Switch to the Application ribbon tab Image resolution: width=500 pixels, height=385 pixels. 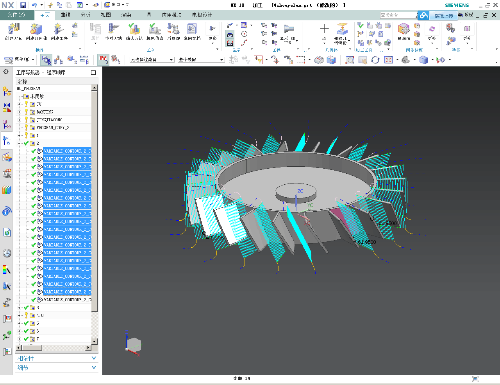click(x=171, y=15)
